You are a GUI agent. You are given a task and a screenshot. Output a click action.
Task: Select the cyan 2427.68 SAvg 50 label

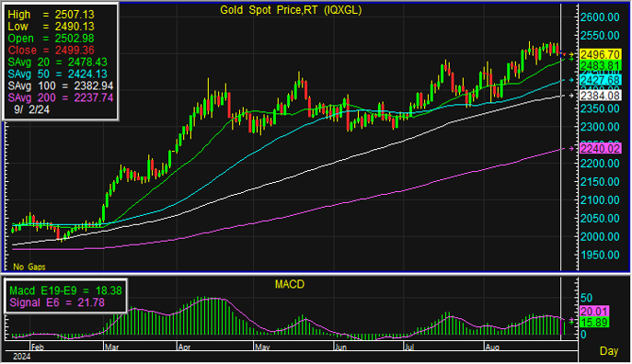pyautogui.click(x=600, y=80)
